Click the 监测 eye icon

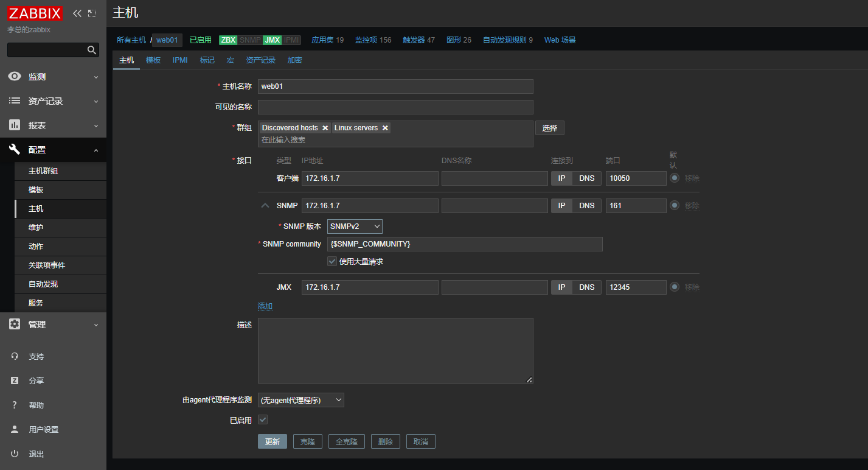pos(15,77)
